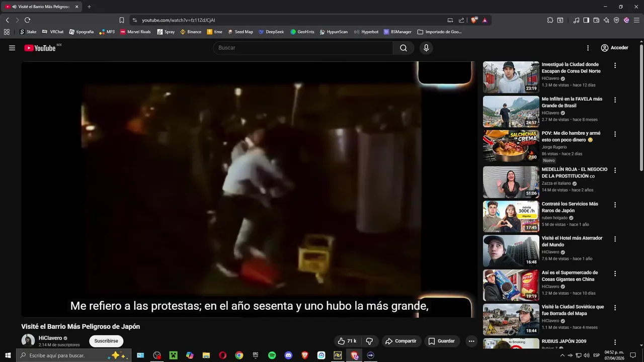Viewport: 644px width, 362px height.
Task: Dislike the video with thumbs down
Action: point(369,341)
